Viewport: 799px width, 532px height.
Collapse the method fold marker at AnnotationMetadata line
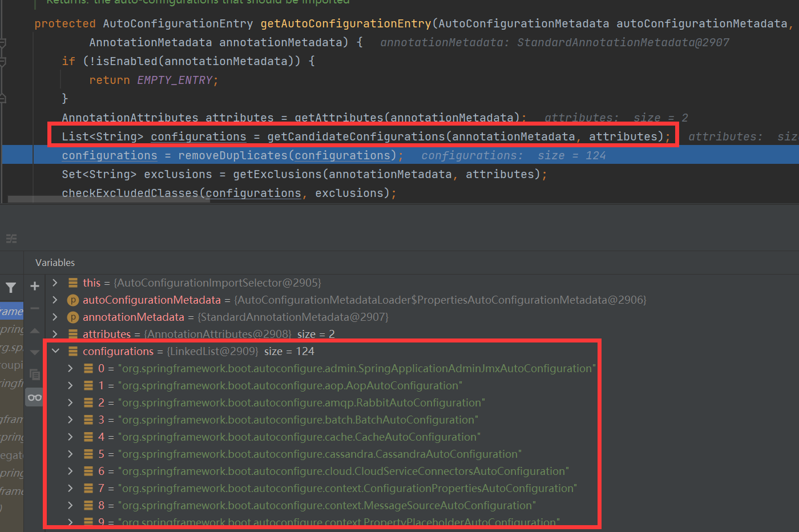tap(3, 43)
